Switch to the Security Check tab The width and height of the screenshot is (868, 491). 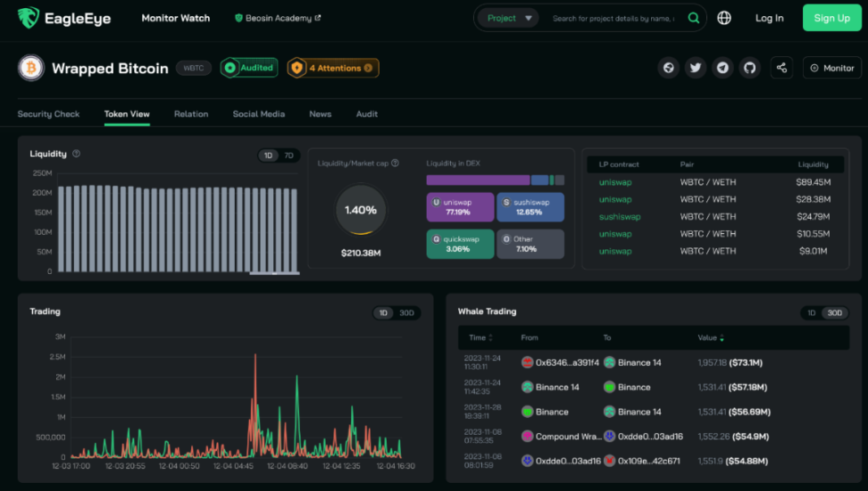(48, 114)
